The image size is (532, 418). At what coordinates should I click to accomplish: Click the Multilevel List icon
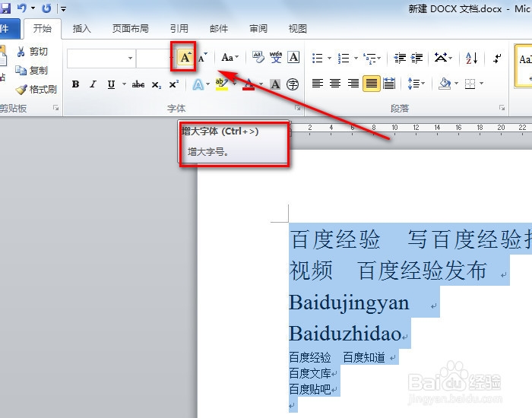point(369,58)
